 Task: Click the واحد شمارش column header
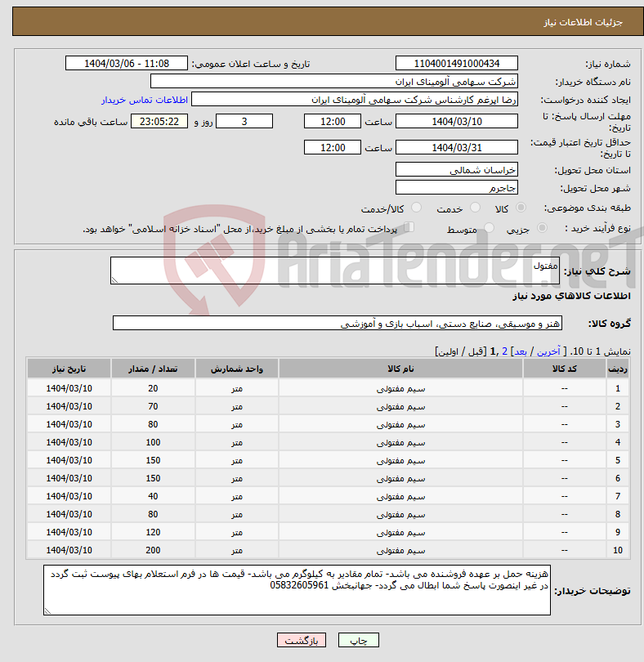(237, 369)
